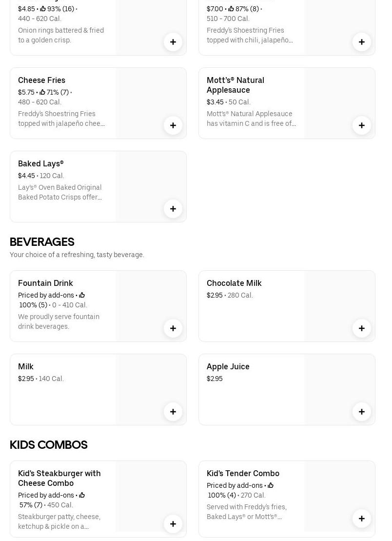Add Baked Lays to cart

tap(173, 209)
